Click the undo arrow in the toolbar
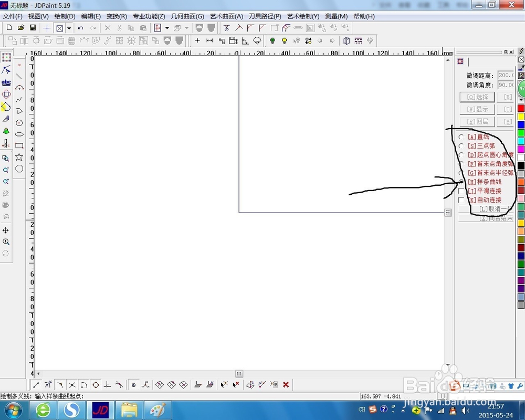 click(80, 28)
